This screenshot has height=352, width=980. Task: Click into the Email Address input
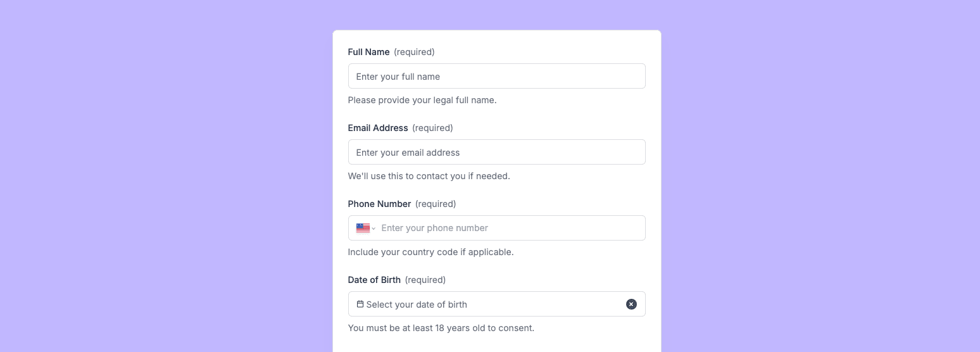coord(496,152)
